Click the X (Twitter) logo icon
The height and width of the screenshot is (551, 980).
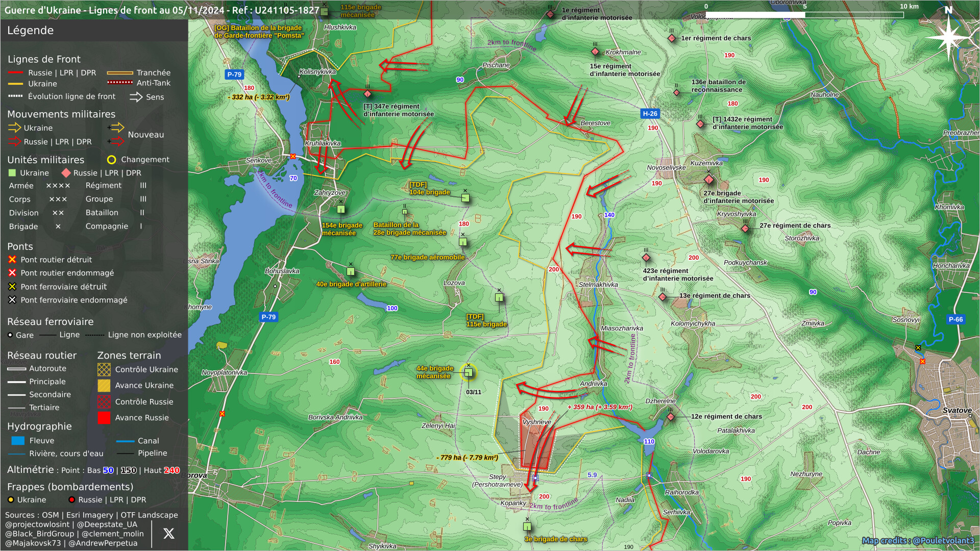click(168, 534)
